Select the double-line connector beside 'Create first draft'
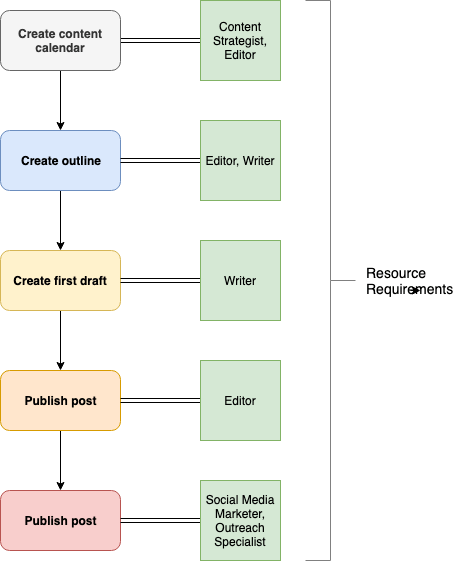The height and width of the screenshot is (561, 455). click(x=161, y=280)
